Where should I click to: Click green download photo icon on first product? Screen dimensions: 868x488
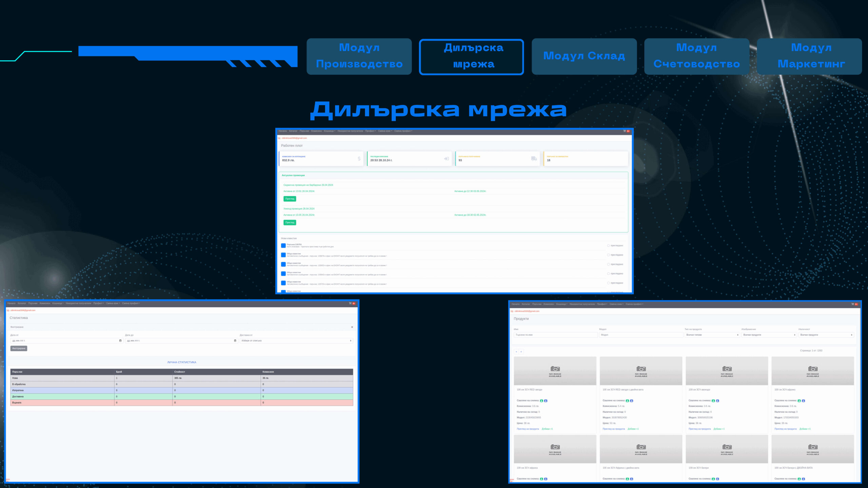click(541, 401)
